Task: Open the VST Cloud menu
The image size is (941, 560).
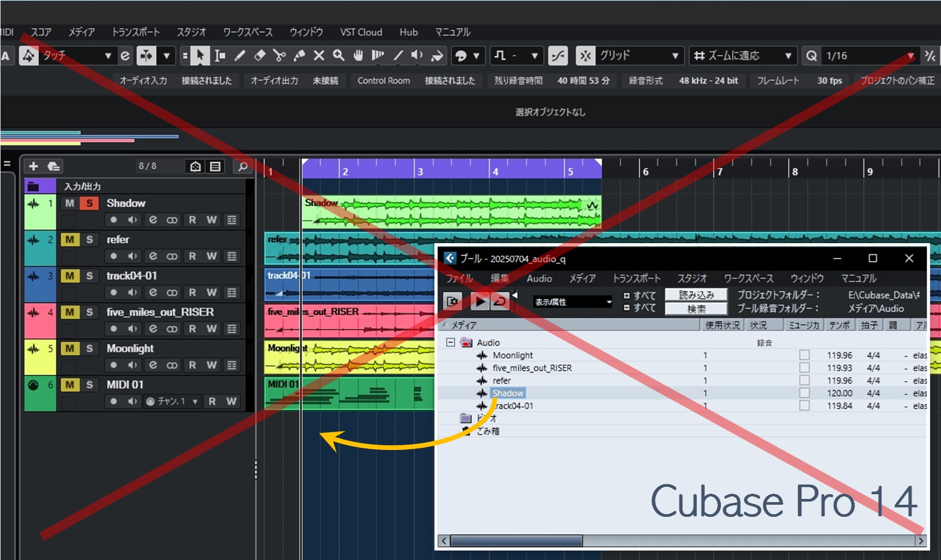Action: pyautogui.click(x=361, y=32)
